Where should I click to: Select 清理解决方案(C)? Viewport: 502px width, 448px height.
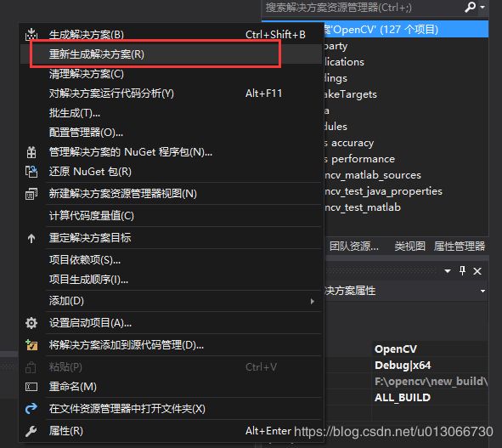[172, 74]
